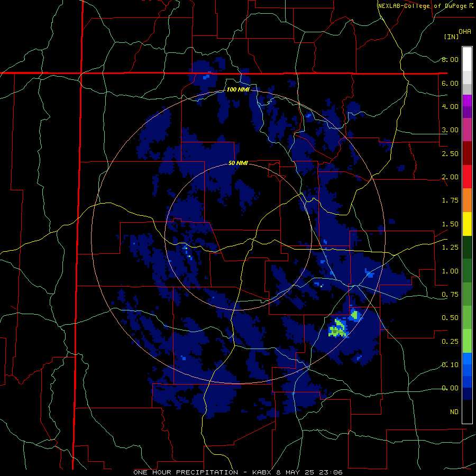Click the 2.50 legend value
This screenshot has height=476, width=476.
(x=450, y=153)
